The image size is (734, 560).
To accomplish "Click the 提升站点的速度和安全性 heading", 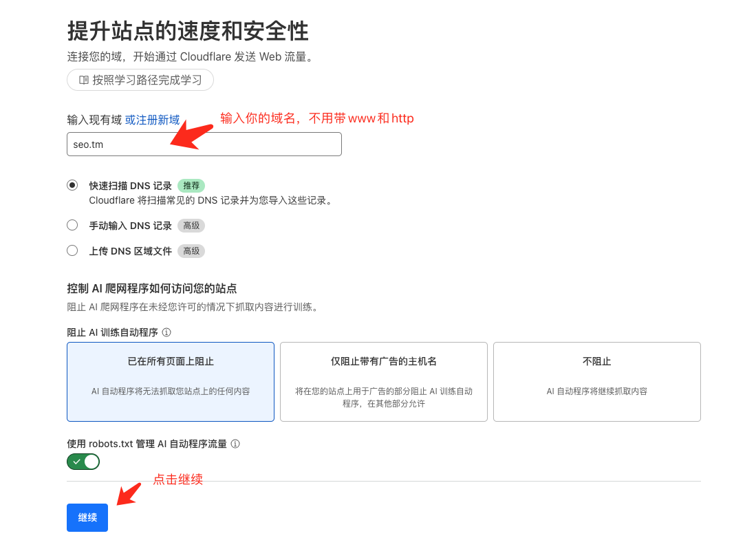I will point(187,31).
